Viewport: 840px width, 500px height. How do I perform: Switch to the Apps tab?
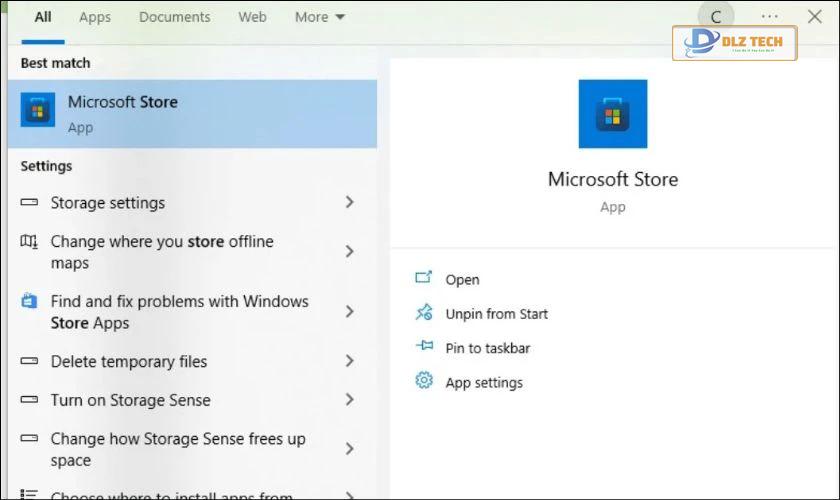point(95,17)
